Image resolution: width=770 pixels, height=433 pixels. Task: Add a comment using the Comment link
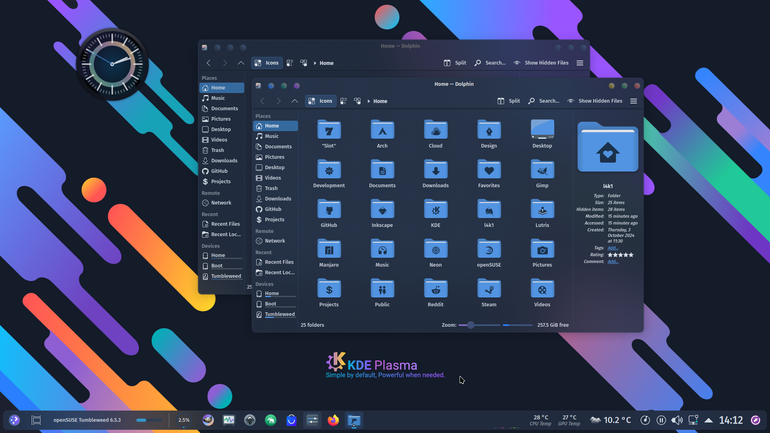(x=612, y=262)
